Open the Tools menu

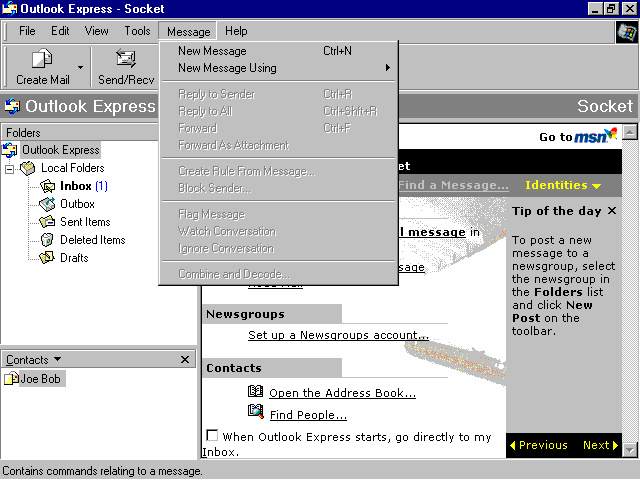(137, 31)
